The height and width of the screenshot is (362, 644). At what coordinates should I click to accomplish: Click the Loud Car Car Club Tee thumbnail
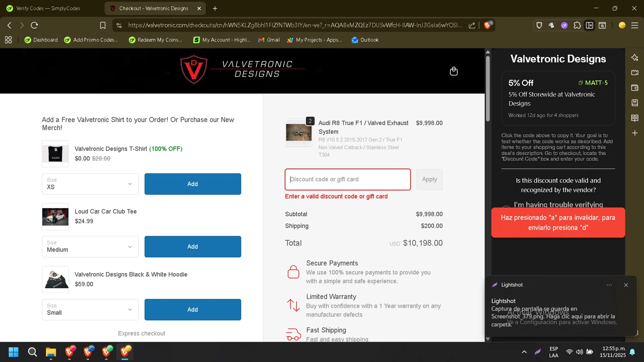[x=55, y=217]
